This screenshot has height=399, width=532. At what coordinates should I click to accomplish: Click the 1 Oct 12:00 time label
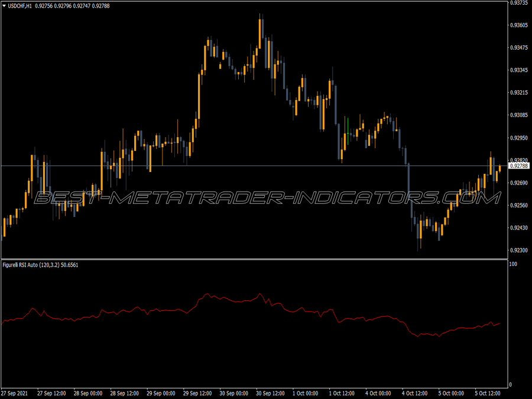click(342, 393)
